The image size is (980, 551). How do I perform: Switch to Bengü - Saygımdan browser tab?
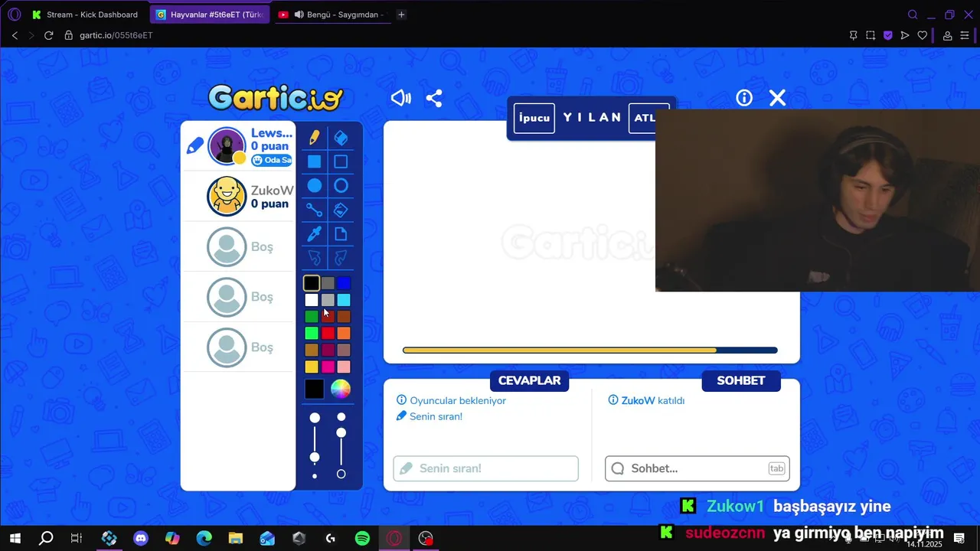click(332, 15)
